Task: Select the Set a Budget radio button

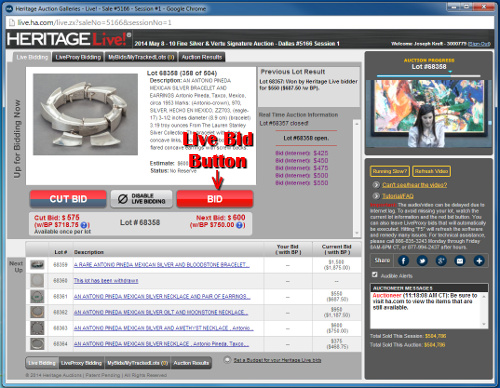Action: 227,360
